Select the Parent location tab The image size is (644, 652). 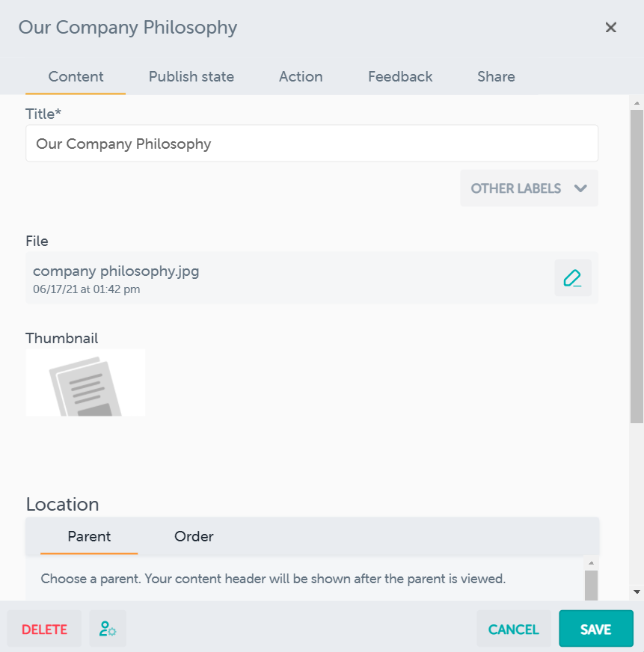pyautogui.click(x=89, y=536)
